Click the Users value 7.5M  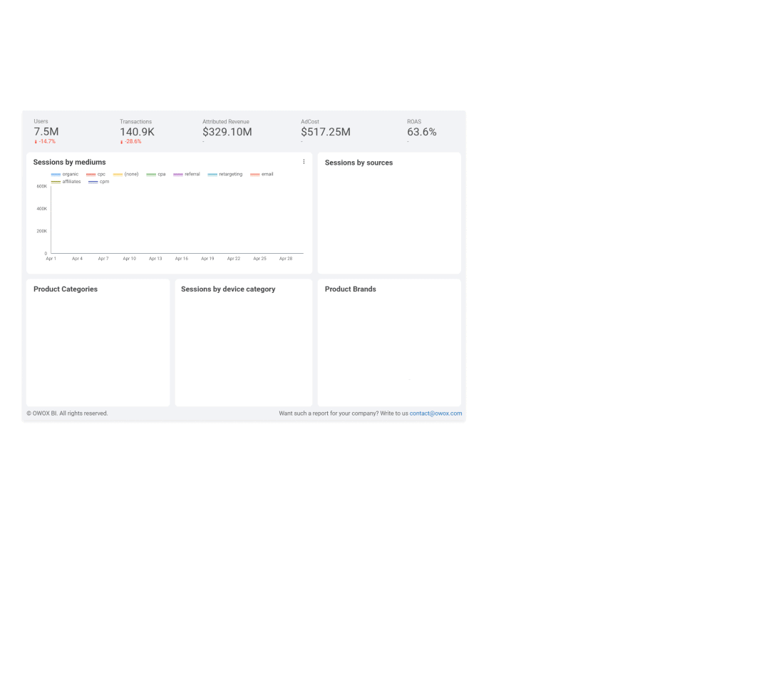pos(46,132)
